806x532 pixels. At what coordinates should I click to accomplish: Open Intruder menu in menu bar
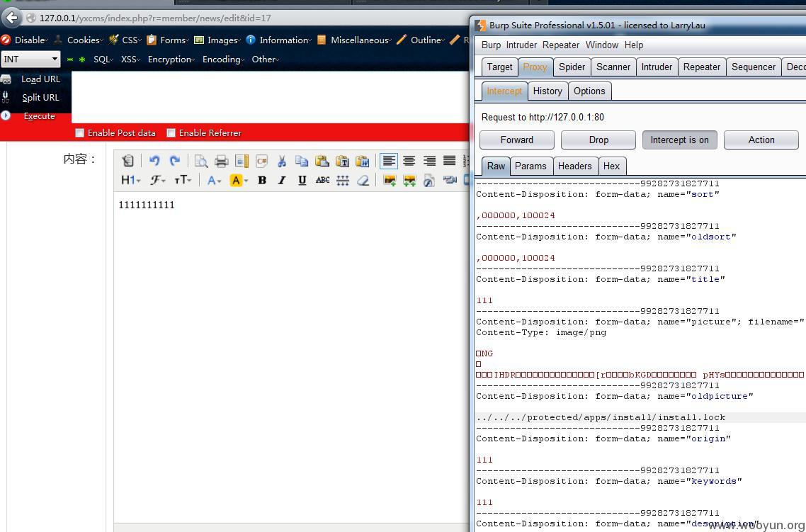click(x=521, y=45)
